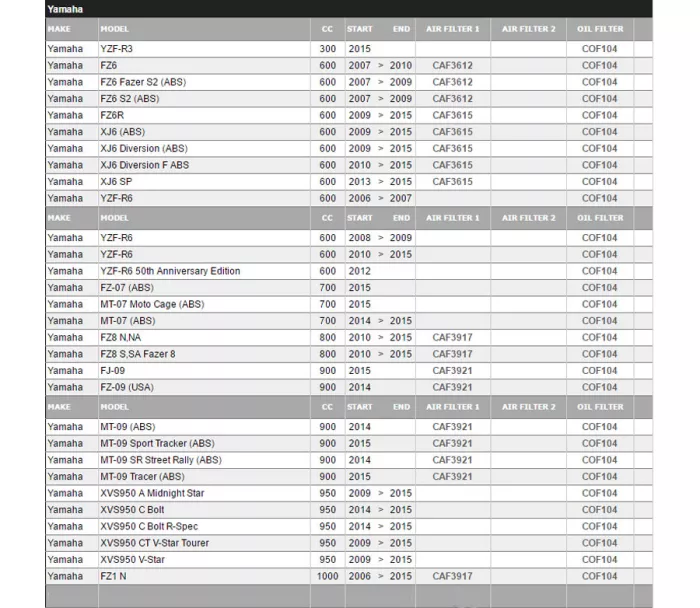Select the FZ-09 (USA) model cell
Screen dimensions: 700x608
127,387
